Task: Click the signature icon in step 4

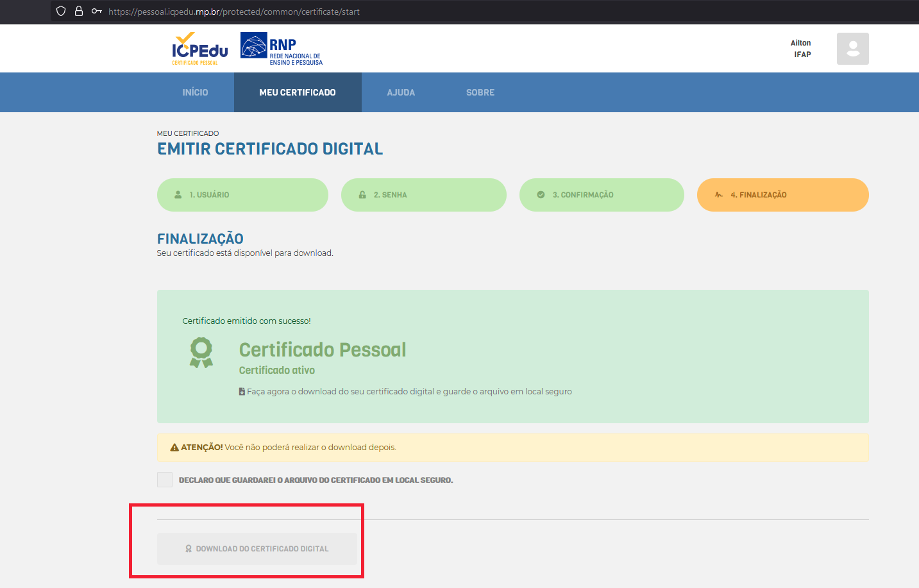Action: (719, 195)
